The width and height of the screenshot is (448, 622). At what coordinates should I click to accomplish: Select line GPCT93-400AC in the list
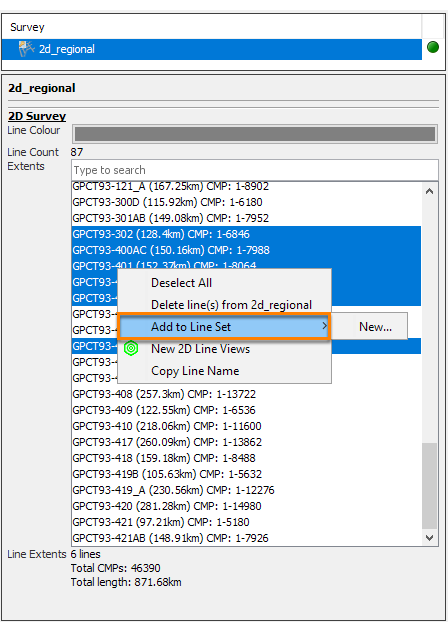(x=246, y=250)
